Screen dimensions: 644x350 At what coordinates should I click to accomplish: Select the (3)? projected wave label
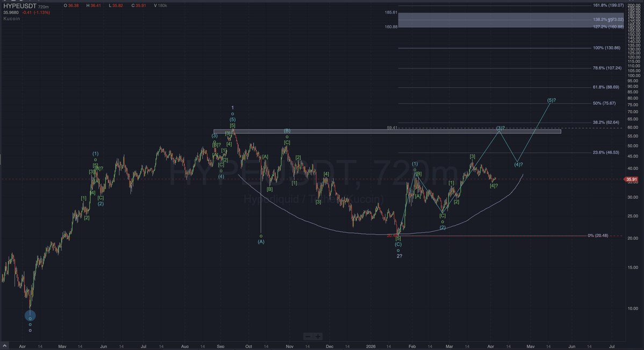point(500,128)
